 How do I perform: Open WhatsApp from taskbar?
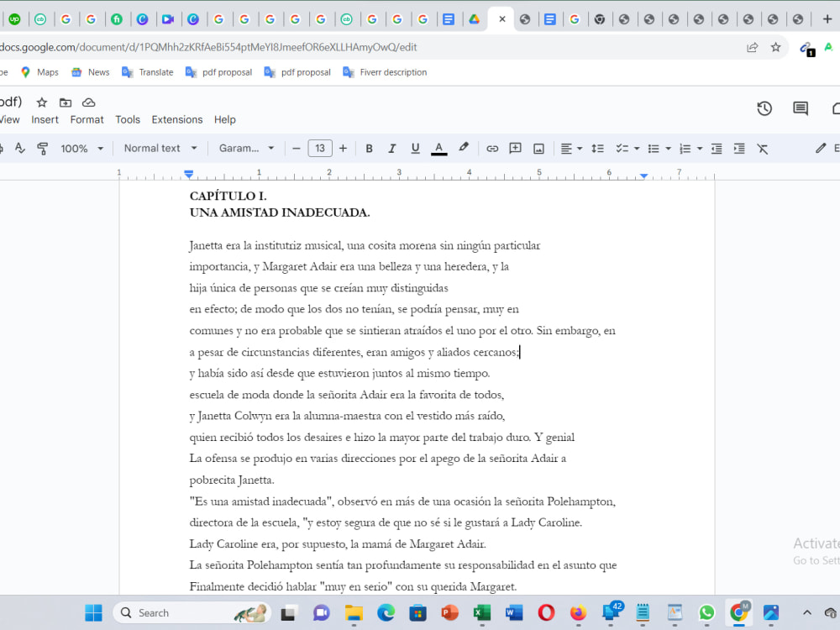(706, 613)
